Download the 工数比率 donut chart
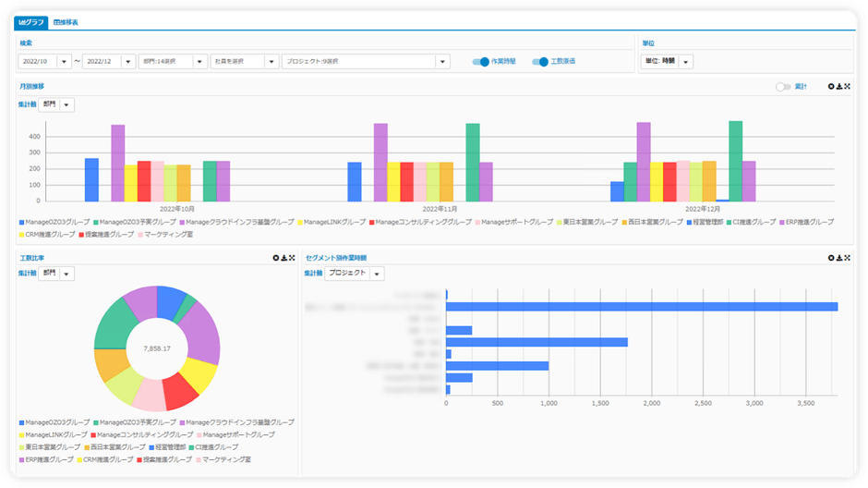 point(284,258)
